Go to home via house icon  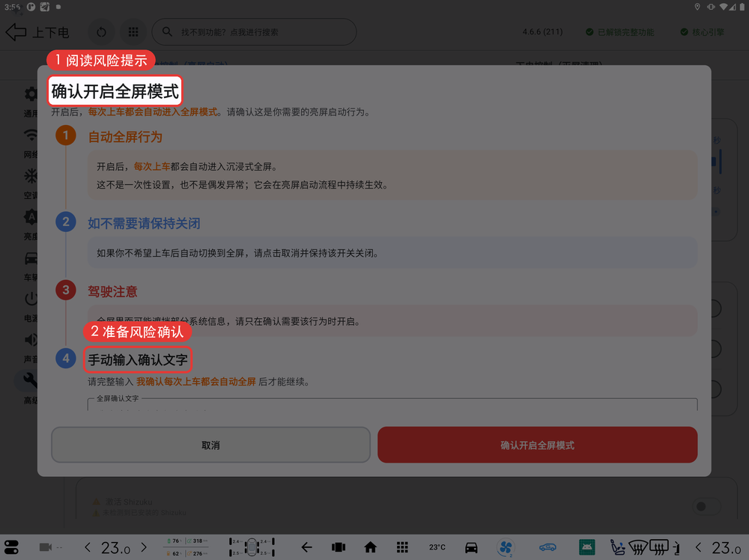(x=370, y=547)
